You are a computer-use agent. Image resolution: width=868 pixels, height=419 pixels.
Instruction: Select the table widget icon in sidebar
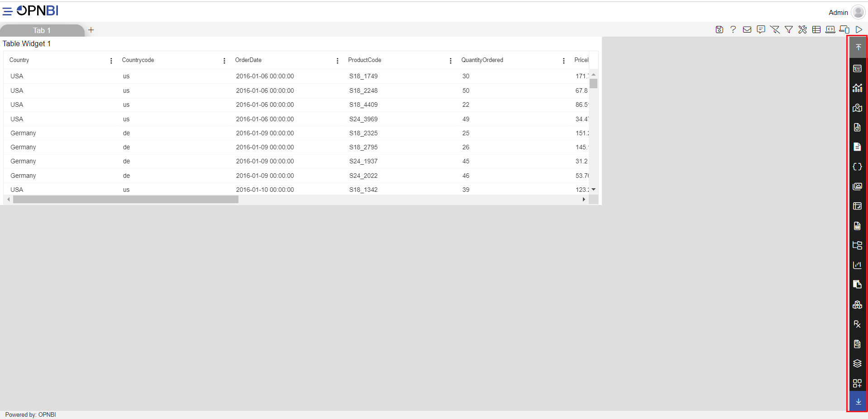coord(857,68)
